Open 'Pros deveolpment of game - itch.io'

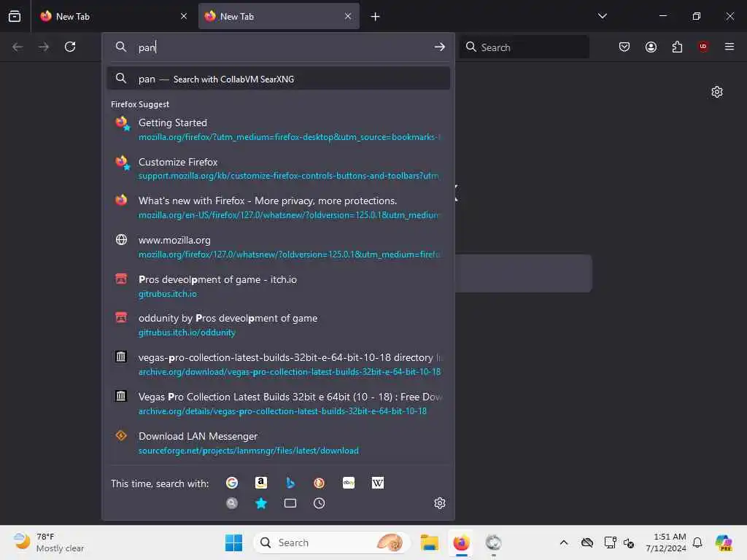coord(278,286)
